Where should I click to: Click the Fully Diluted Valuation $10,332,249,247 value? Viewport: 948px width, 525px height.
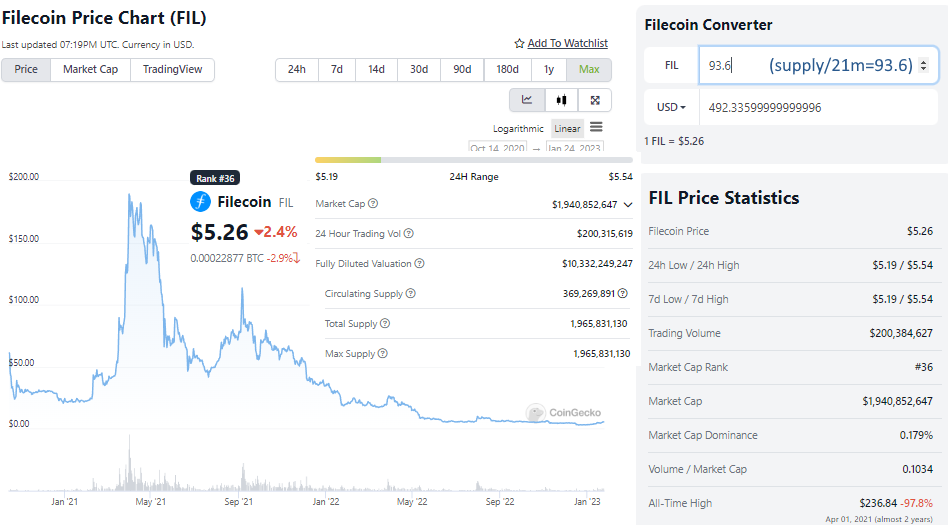tap(597, 264)
